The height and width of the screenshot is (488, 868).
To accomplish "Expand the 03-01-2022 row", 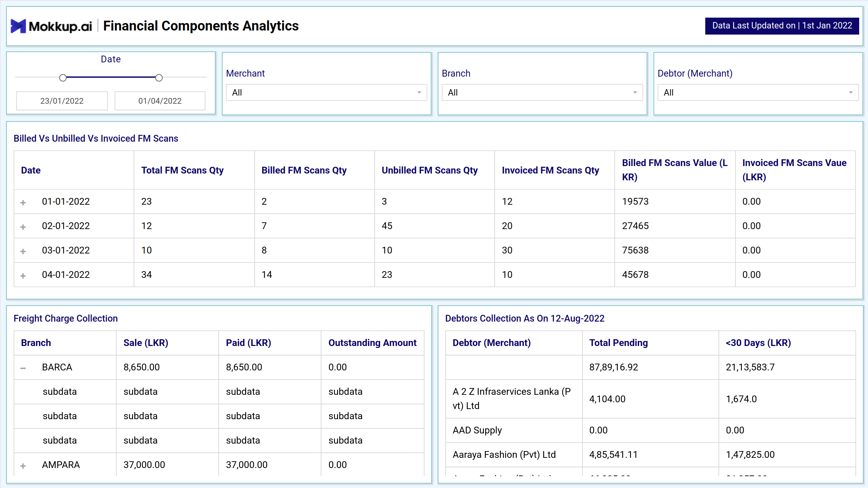I will coord(23,251).
